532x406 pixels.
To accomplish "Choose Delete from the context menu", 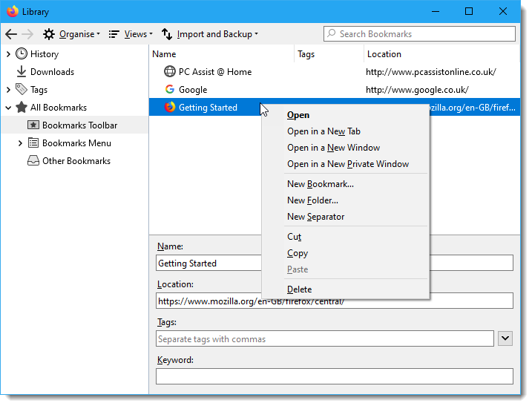I will [346, 289].
